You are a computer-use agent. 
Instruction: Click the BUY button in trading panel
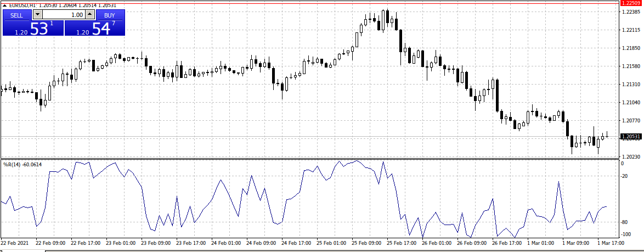tap(110, 15)
